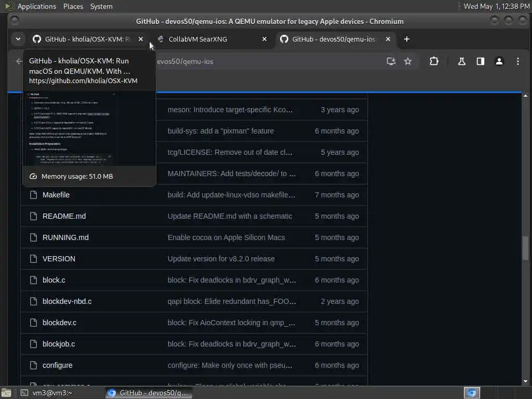Image resolution: width=532 pixels, height=399 pixels.
Task: Click the file icon next to configure
Action: 33,365
